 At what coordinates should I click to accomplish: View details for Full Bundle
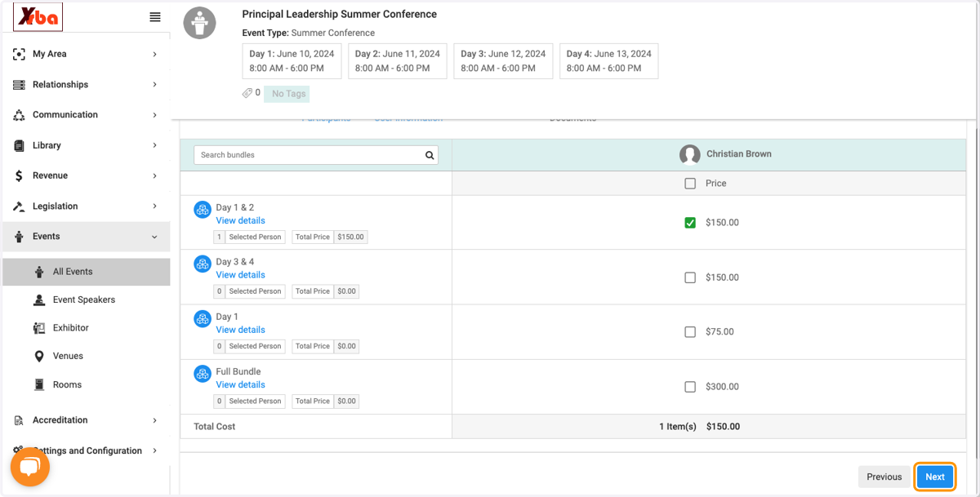240,384
